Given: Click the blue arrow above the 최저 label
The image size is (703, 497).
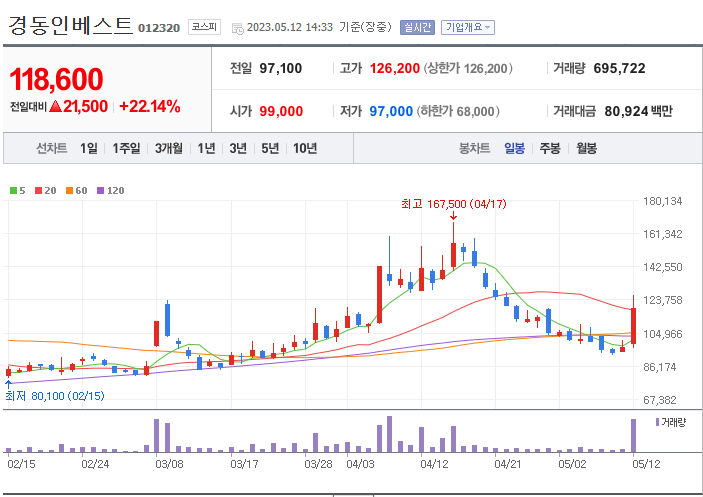Looking at the screenshot, I should [x=8, y=384].
